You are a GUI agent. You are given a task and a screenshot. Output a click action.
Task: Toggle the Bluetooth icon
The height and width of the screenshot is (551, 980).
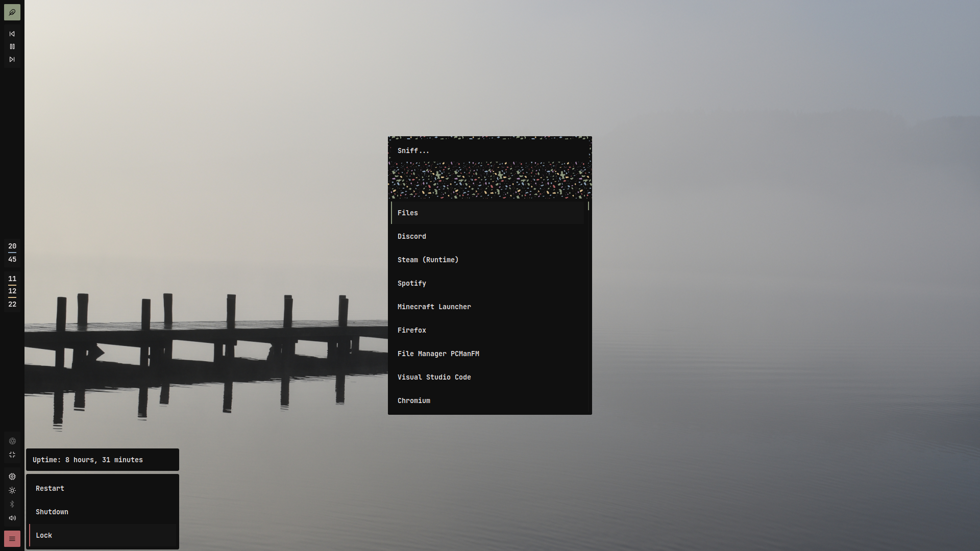point(12,504)
